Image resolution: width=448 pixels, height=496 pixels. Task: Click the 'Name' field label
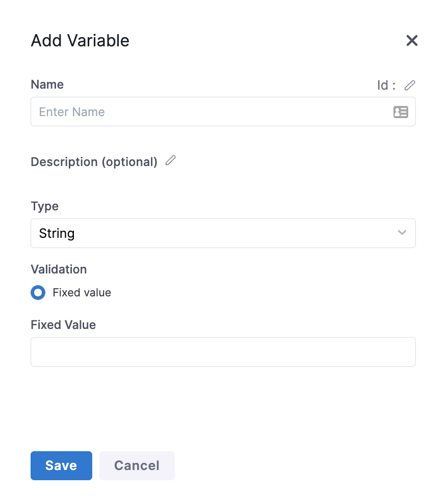coord(47,85)
